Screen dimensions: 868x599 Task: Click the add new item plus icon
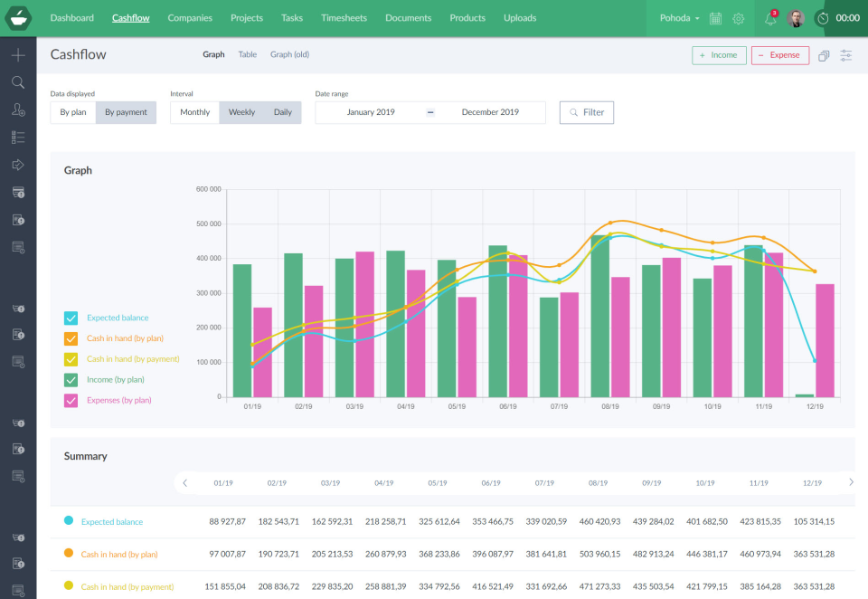coord(18,54)
